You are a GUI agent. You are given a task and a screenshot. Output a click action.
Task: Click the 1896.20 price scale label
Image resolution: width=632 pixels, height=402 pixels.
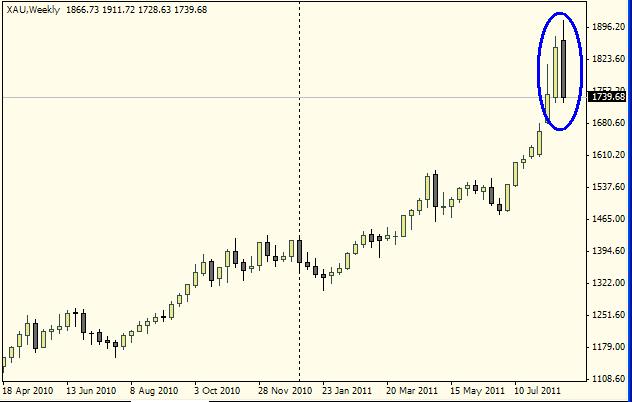608,27
